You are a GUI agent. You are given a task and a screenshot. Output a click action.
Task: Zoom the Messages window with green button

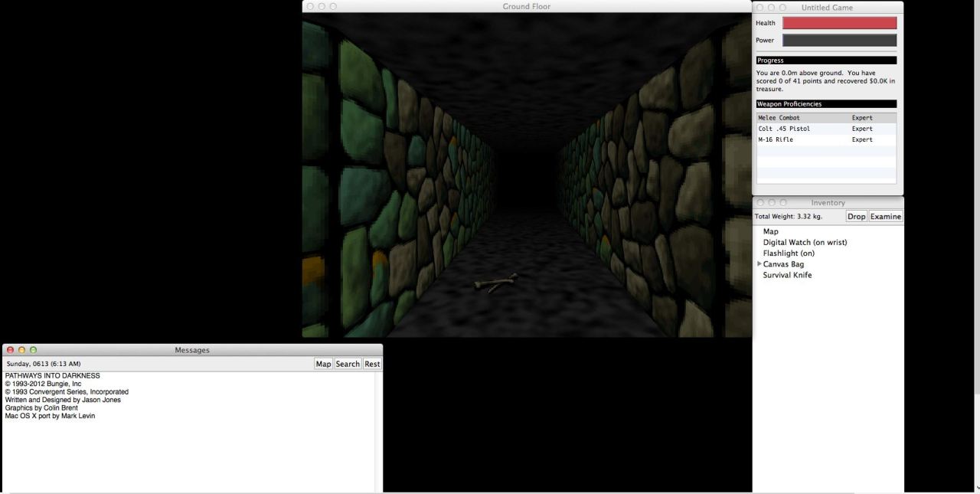tap(33, 350)
